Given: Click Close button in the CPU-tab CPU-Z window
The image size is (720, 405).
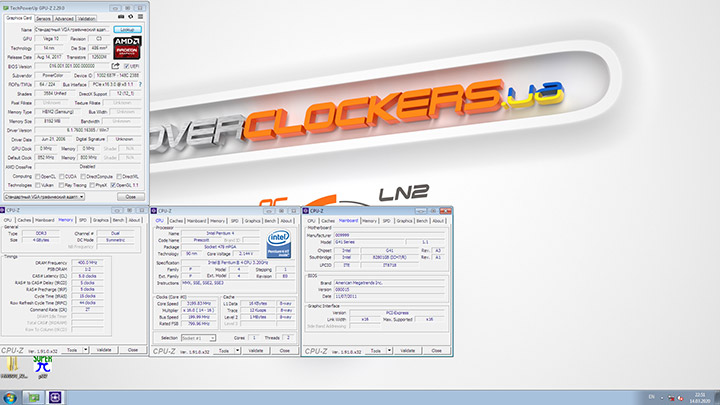Looking at the screenshot, I should pyautogui.click(x=285, y=351).
